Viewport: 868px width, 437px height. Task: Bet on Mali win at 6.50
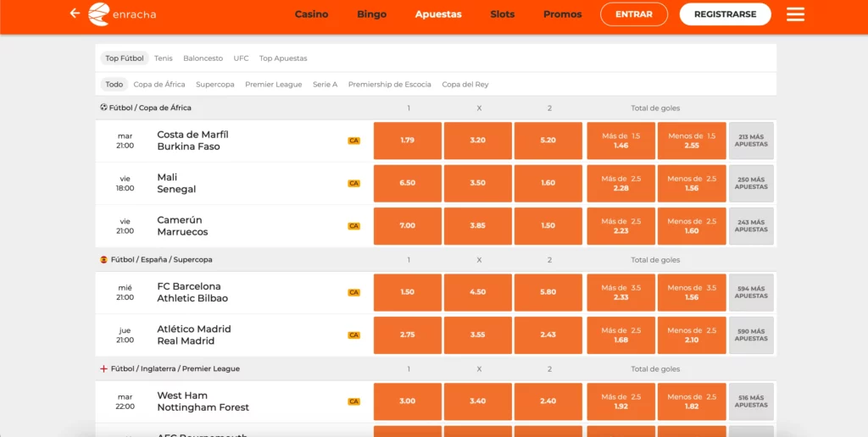[x=408, y=183]
